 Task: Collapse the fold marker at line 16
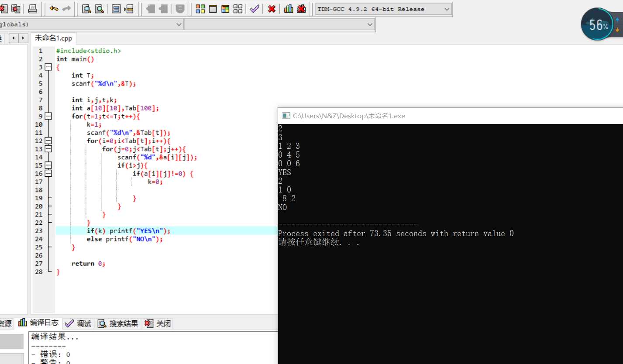48,173
